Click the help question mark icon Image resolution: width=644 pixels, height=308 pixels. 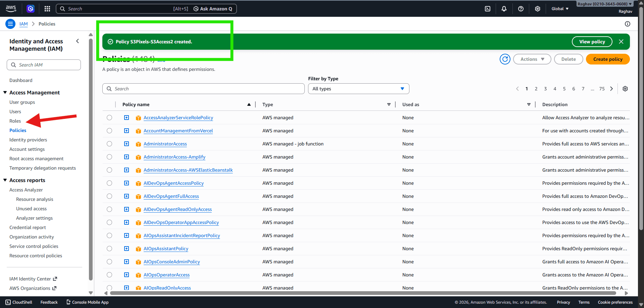(x=521, y=9)
